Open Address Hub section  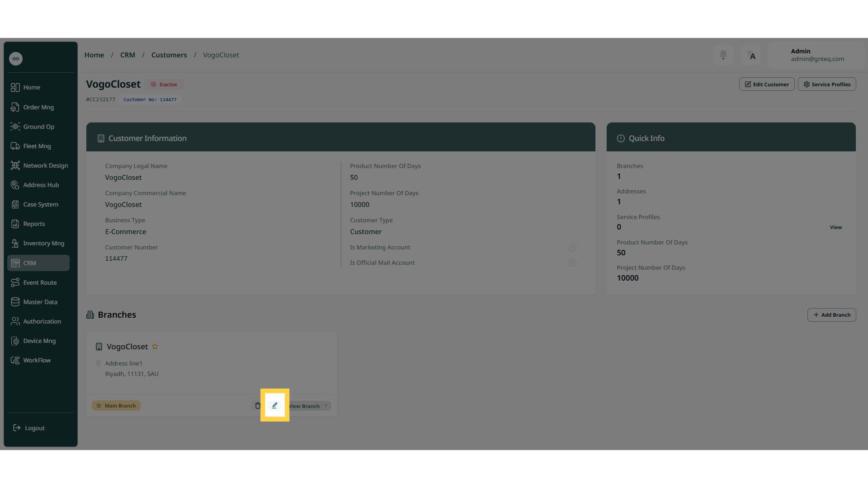(38, 185)
